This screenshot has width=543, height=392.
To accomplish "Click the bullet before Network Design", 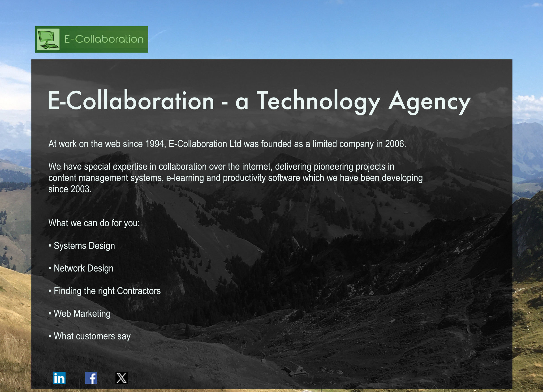I will [50, 268].
